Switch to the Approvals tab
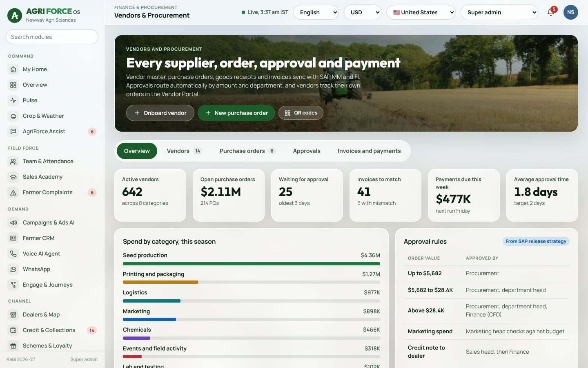Viewport: 588px width, 368px height. tap(307, 151)
